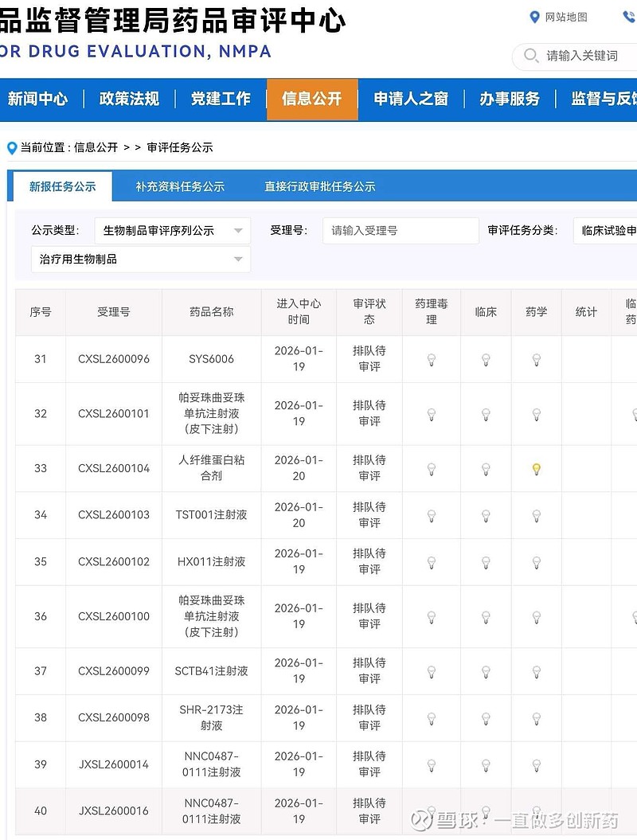Screen dimensions: 637x840
Task: Click the 药学 bulb for row CXSL2600101
Action: [x=537, y=415]
